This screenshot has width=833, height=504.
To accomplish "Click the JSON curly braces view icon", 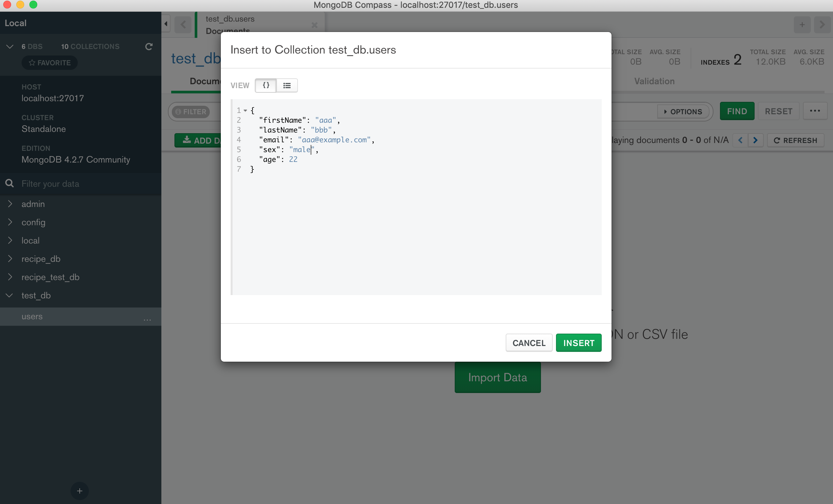I will coord(265,85).
